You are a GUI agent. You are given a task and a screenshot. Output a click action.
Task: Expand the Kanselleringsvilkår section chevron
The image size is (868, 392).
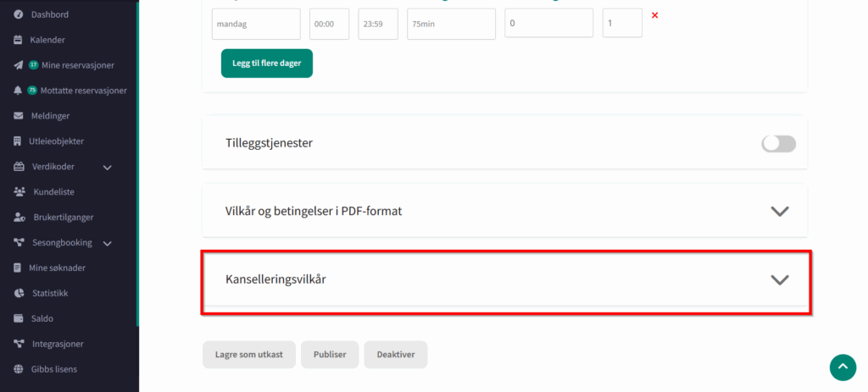coord(779,279)
